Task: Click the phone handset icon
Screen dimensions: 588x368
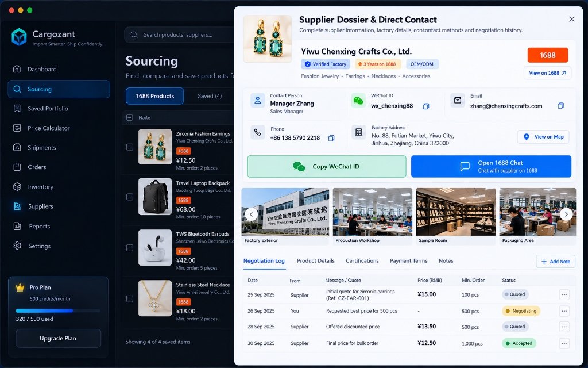Action: [x=258, y=132]
